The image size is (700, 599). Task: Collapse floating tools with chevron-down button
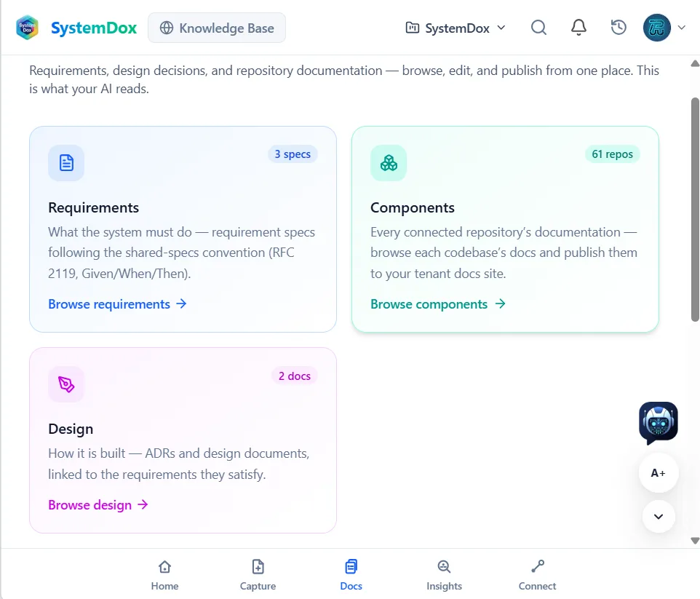659,517
